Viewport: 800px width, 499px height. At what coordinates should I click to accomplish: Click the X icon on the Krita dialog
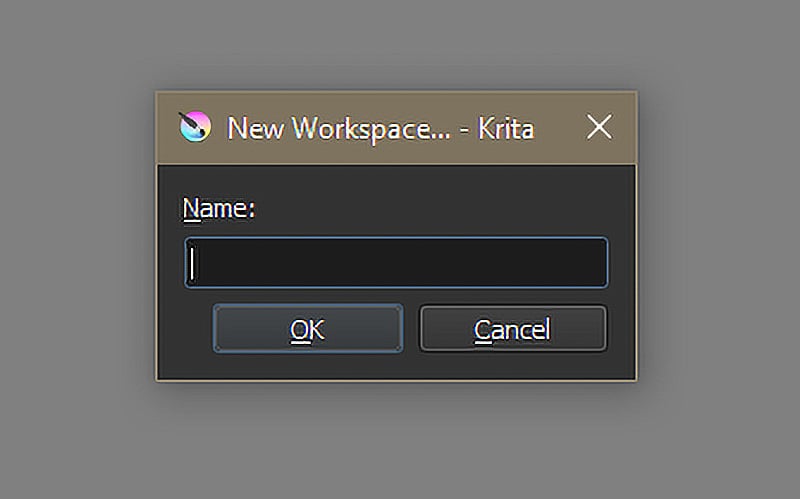point(599,127)
